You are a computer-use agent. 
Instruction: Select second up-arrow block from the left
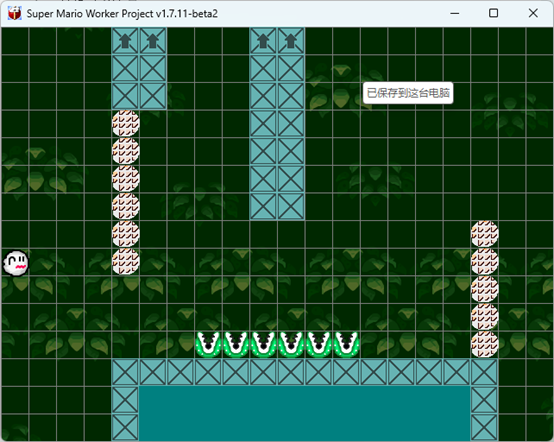[x=153, y=41]
